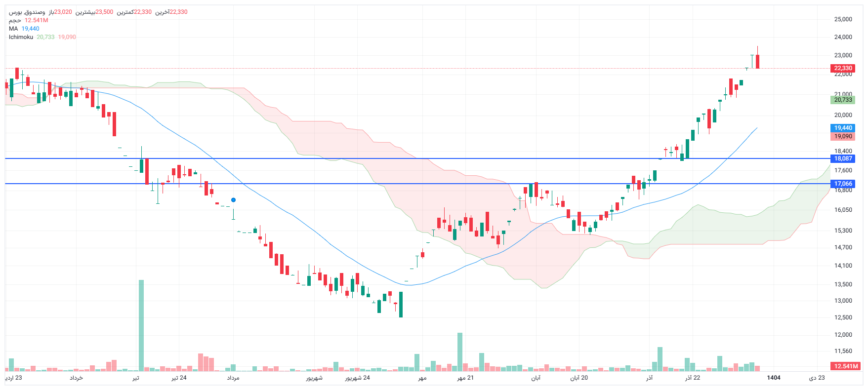
Task: Click the حجم volume legend label
Action: tap(15, 20)
